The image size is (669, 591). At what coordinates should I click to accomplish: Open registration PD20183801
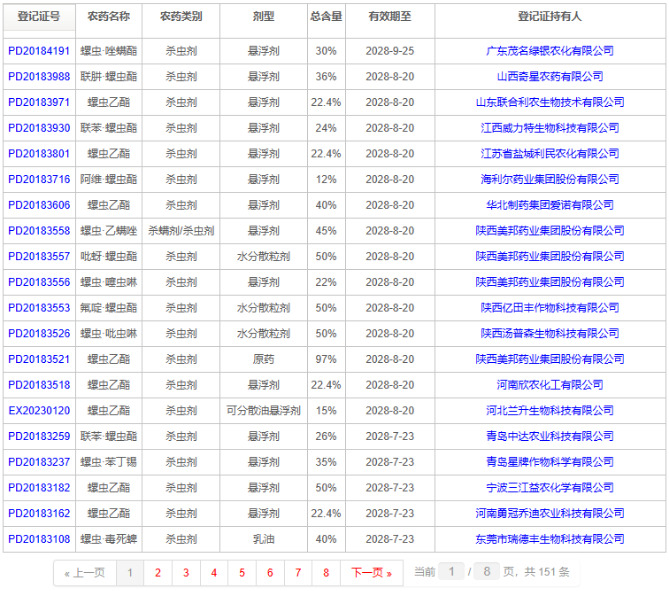click(x=39, y=153)
